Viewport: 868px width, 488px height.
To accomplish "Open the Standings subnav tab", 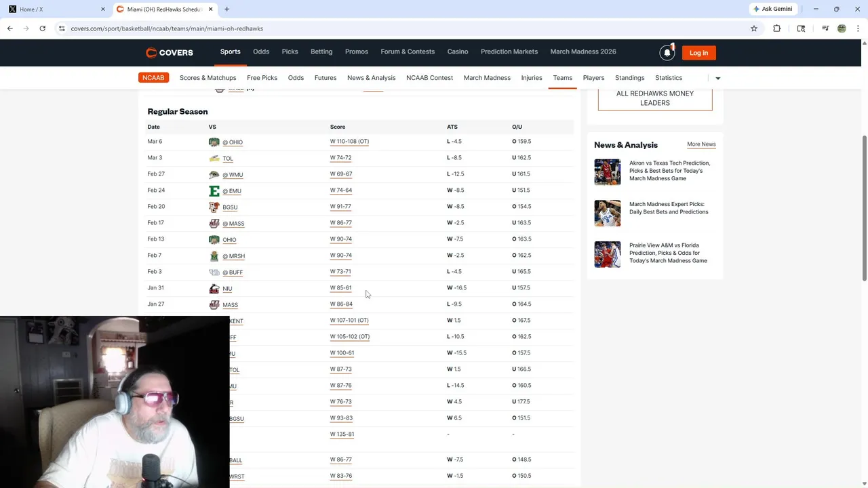I will [629, 78].
